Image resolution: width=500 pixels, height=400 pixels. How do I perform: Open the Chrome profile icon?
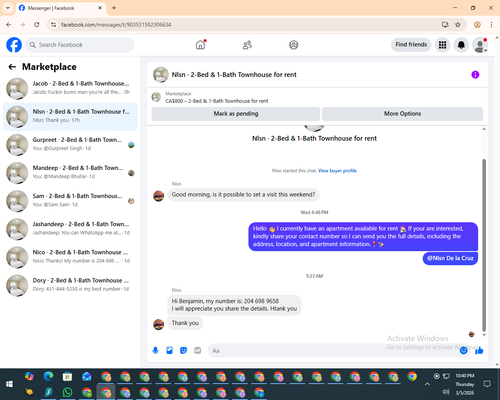(477, 25)
